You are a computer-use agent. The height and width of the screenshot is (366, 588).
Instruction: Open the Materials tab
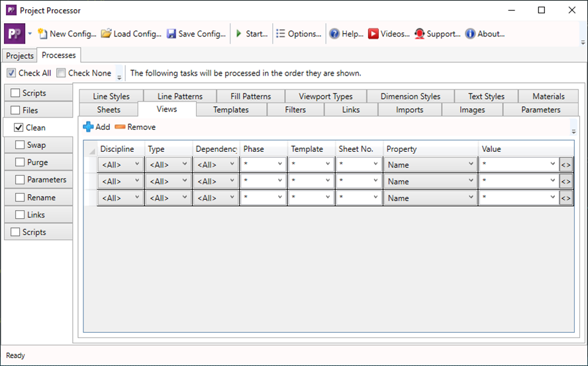point(549,97)
